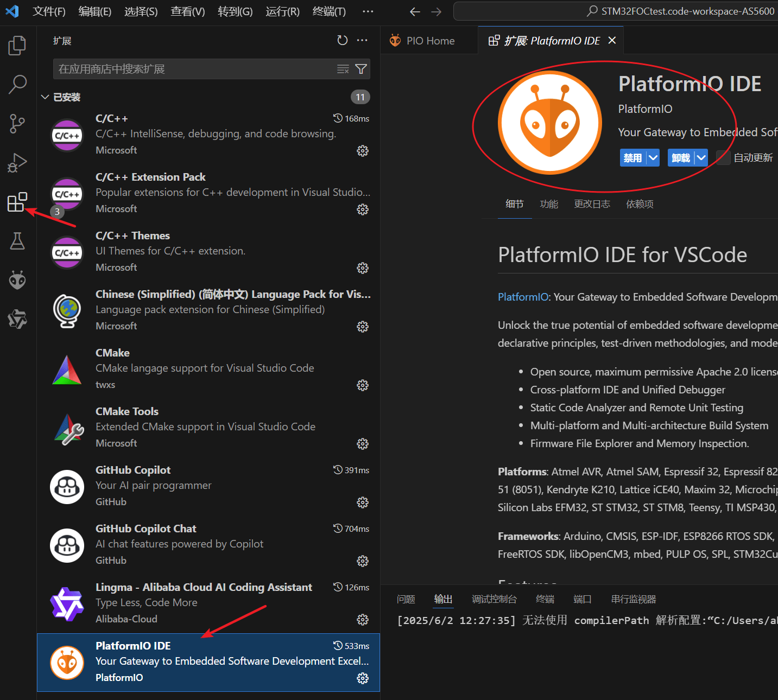
Task: Open the PlatformIO publisher link
Action: click(x=645, y=109)
